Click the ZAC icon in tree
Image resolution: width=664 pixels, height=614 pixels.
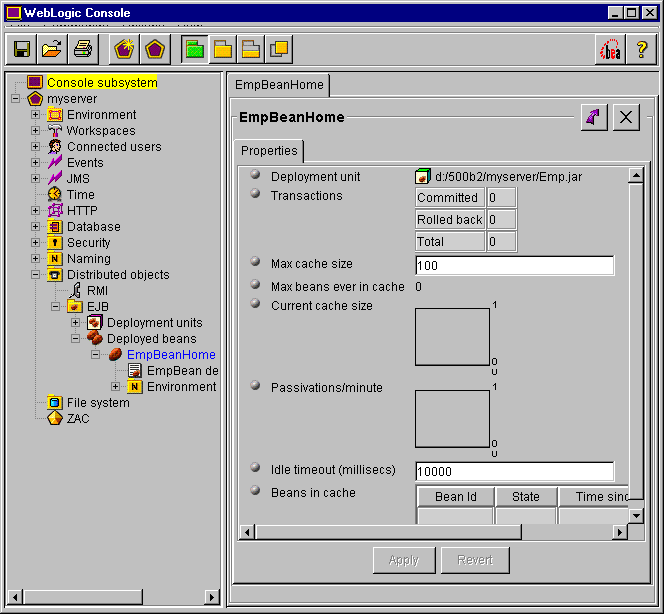(x=55, y=418)
